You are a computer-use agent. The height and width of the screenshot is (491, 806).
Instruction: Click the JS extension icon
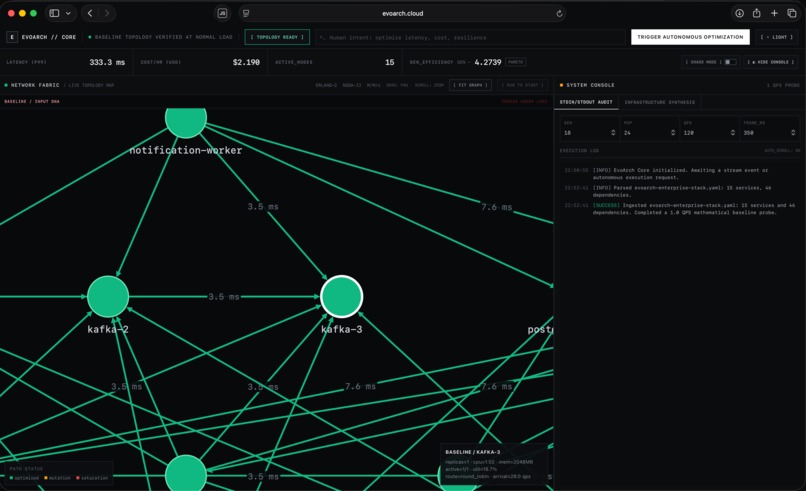coord(223,13)
